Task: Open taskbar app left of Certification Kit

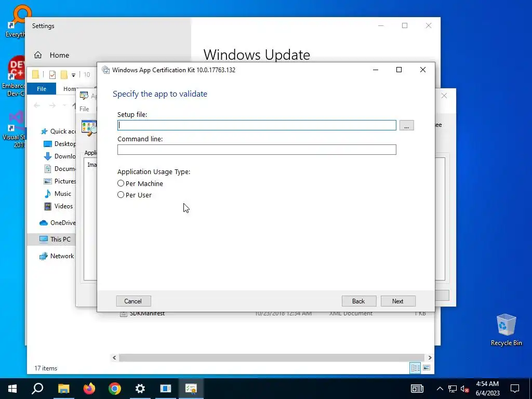Action: (x=166, y=389)
